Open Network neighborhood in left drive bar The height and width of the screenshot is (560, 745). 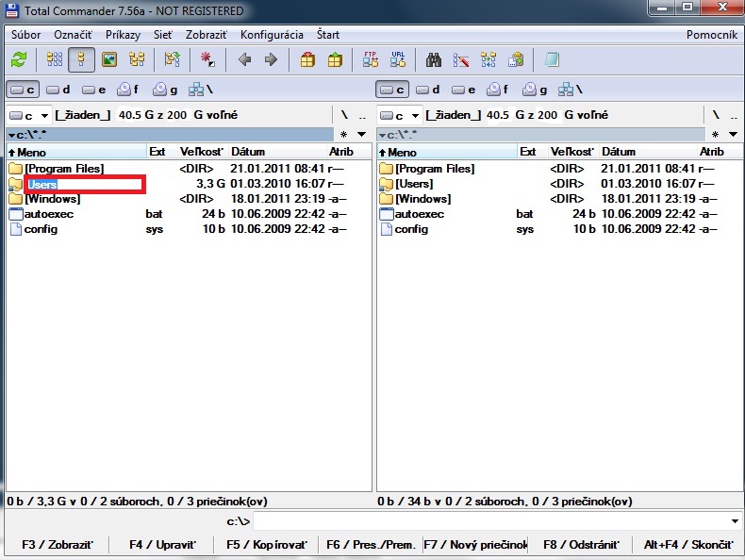(201, 90)
